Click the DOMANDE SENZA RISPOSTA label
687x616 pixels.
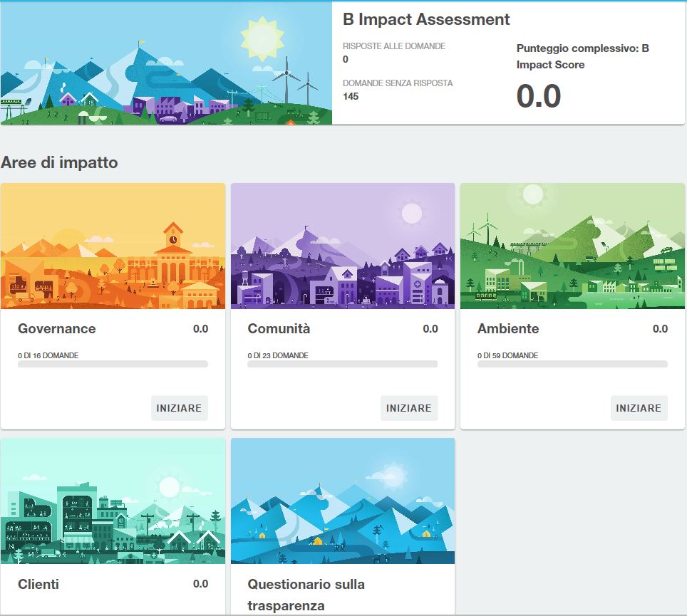(398, 83)
